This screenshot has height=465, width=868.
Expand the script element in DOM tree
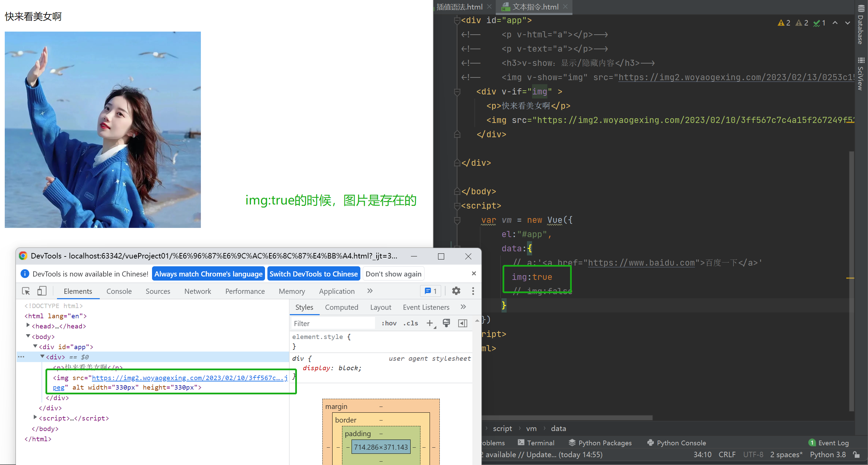point(35,418)
